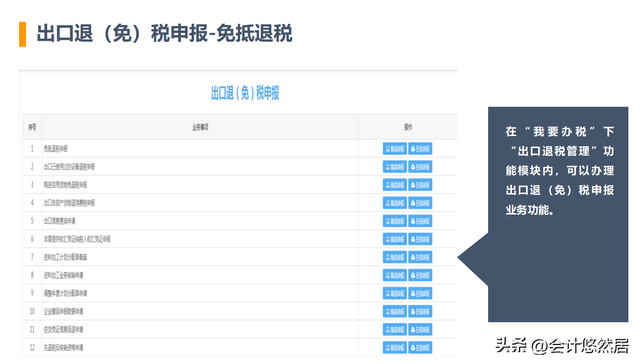This screenshot has height=364, width=640.
Task: Click the cloud-icon blue button in row 9
Action: (x=420, y=293)
